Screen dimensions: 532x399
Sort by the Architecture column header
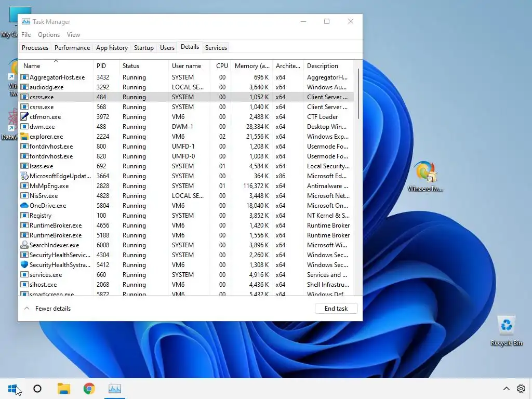tap(288, 66)
